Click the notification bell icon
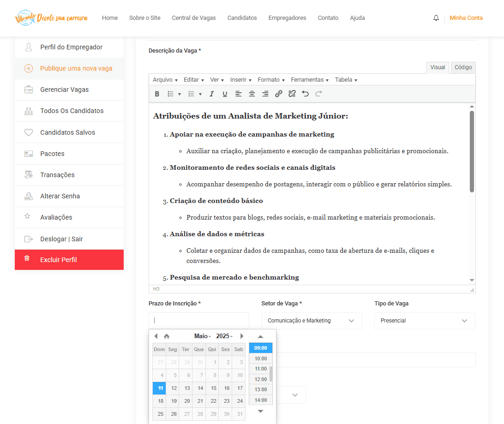This screenshot has height=424, width=504. point(436,18)
